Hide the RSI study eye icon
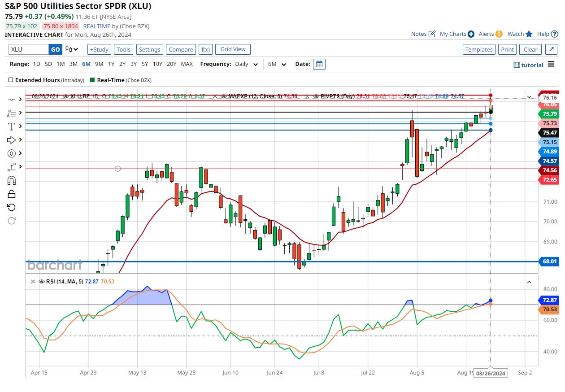The height and width of the screenshot is (392, 565). click(x=42, y=282)
